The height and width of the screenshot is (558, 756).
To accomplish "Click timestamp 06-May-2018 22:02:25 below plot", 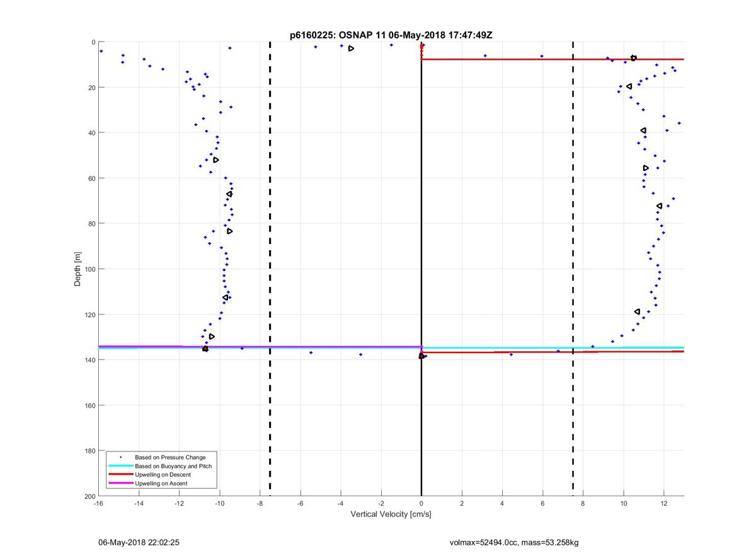I will [139, 542].
